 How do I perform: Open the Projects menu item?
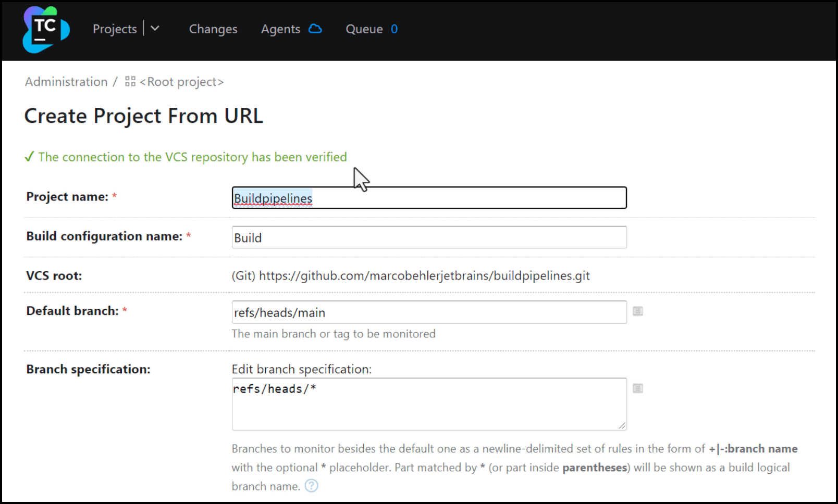click(x=115, y=29)
